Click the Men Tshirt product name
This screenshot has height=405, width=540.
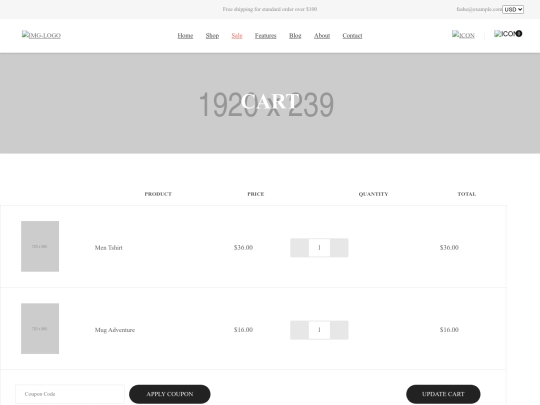(108, 248)
